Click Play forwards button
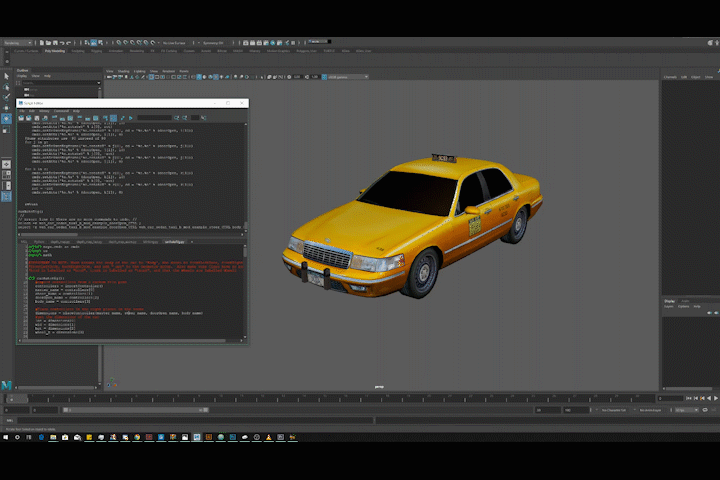 tap(716, 398)
